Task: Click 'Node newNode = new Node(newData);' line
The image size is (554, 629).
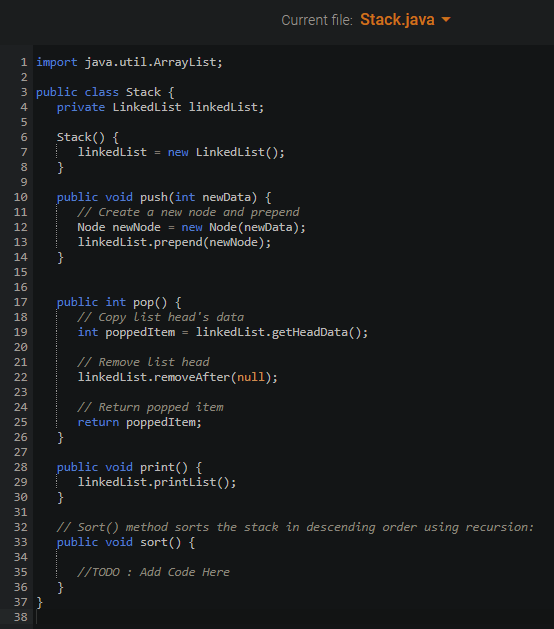Action: pyautogui.click(x=191, y=227)
